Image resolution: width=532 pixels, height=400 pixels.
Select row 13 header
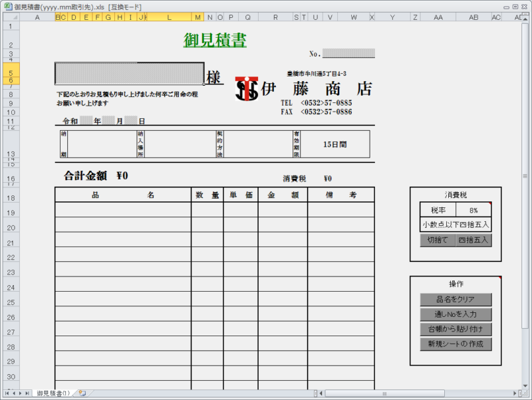[x=11, y=144]
